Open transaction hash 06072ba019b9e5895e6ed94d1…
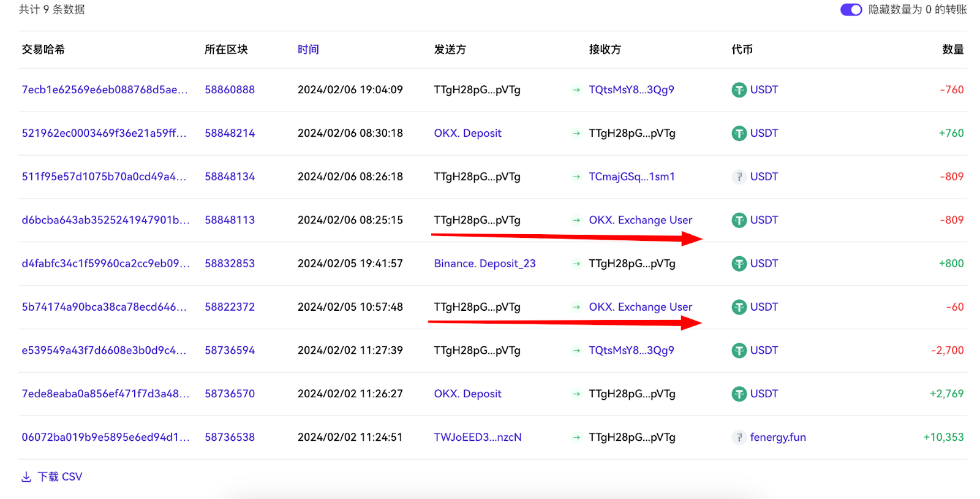Screen dimensions: 980x499 (105, 437)
